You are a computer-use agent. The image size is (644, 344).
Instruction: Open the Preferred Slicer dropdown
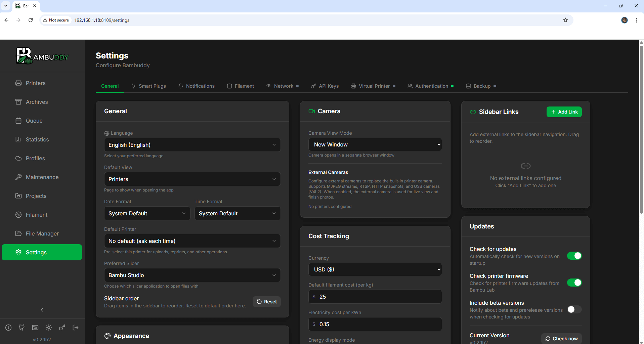coord(192,275)
